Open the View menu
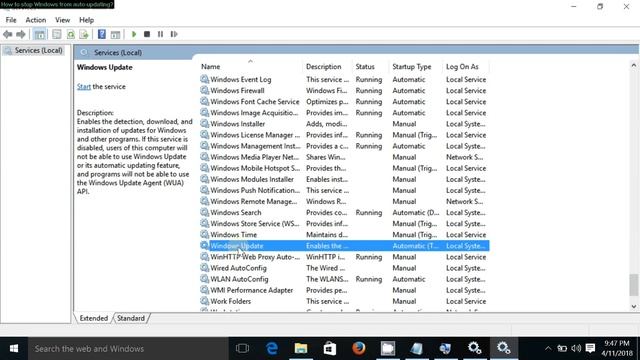 [x=62, y=20]
